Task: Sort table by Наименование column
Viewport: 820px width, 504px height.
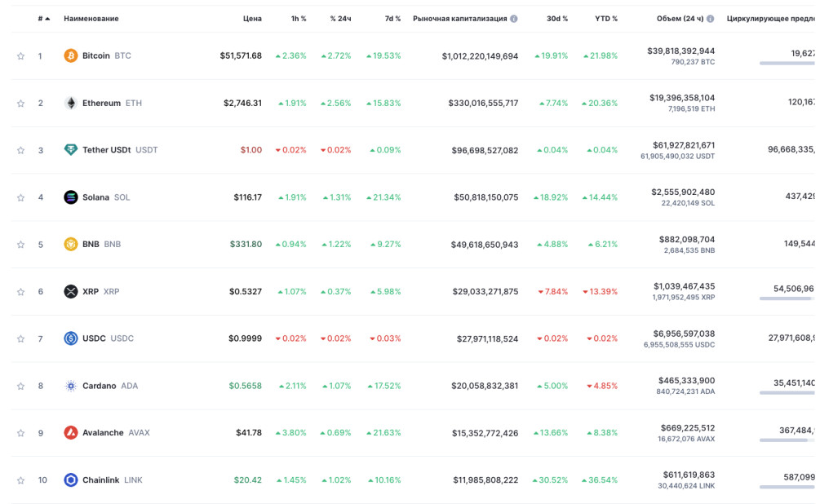Action: coord(91,18)
